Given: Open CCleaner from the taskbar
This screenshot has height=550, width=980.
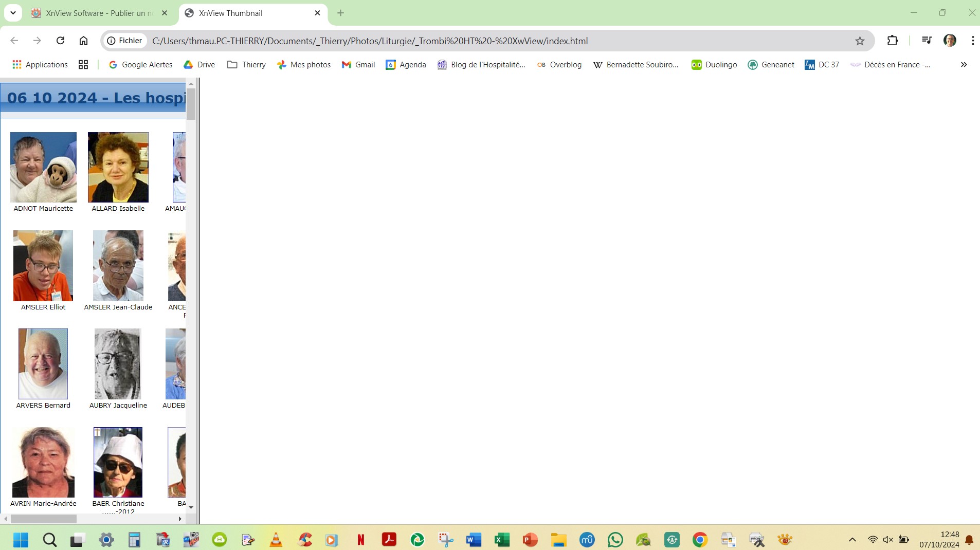Looking at the screenshot, I should 304,540.
